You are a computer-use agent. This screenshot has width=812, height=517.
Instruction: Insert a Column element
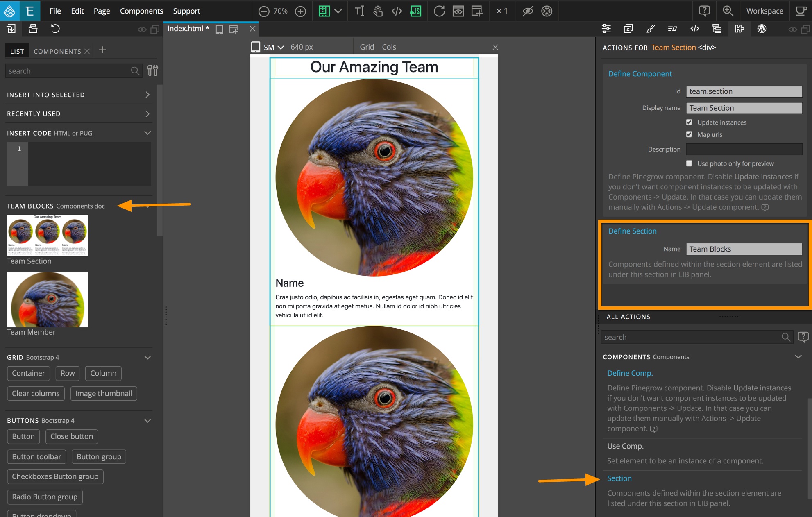pos(103,373)
